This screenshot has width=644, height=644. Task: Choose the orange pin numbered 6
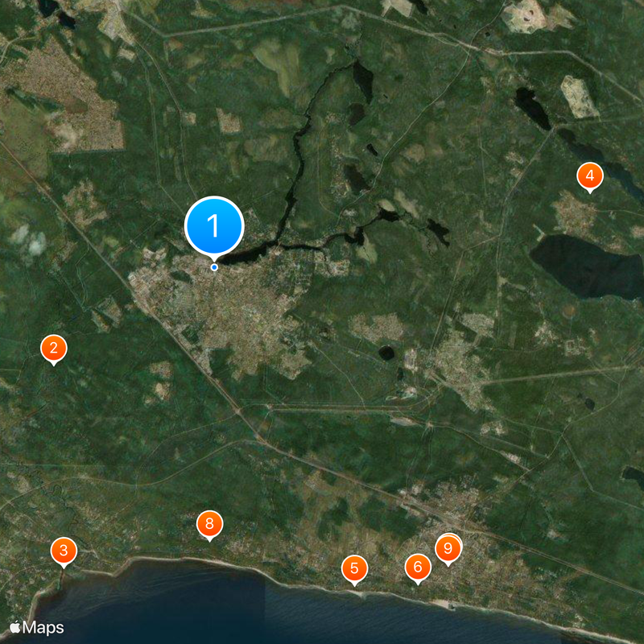point(418,568)
